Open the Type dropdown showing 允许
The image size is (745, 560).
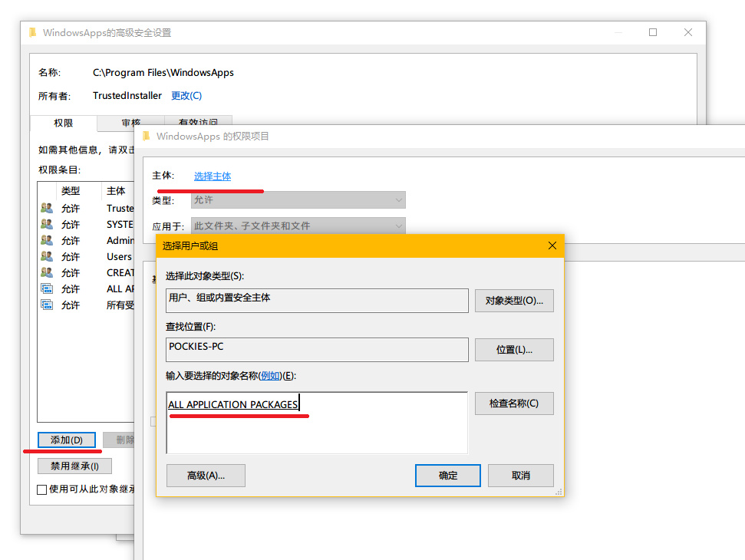[298, 200]
